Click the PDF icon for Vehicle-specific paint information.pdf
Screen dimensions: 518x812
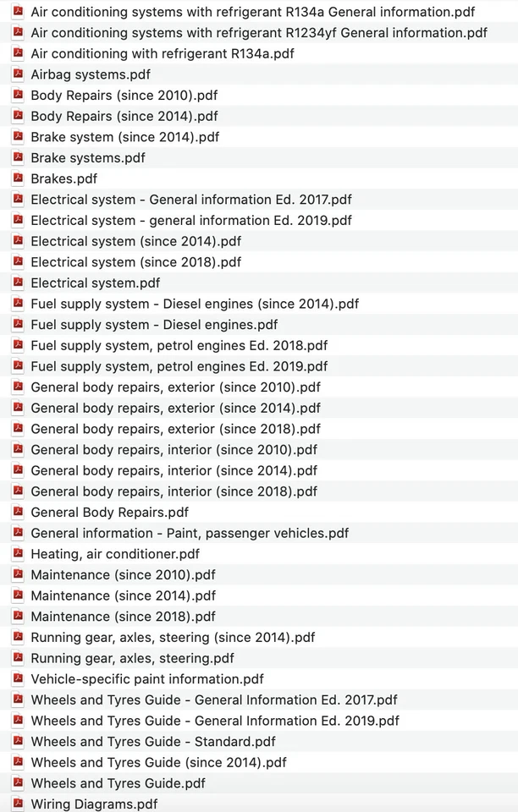tap(18, 678)
